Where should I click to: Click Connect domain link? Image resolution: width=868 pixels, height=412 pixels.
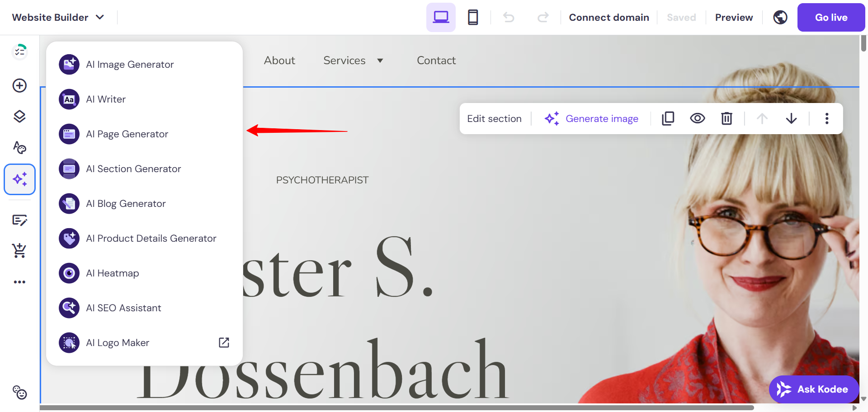[x=609, y=17]
